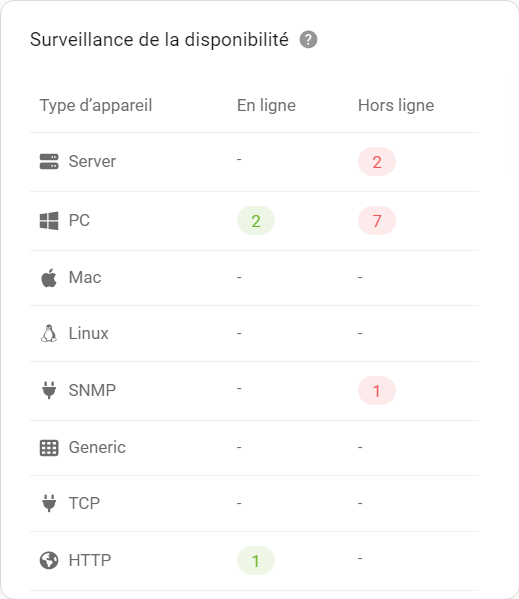
Task: Select the TCP plug icon
Action: (49, 503)
